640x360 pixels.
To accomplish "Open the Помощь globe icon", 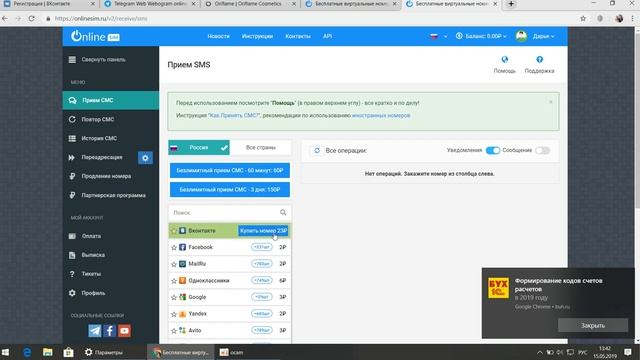I will point(504,60).
